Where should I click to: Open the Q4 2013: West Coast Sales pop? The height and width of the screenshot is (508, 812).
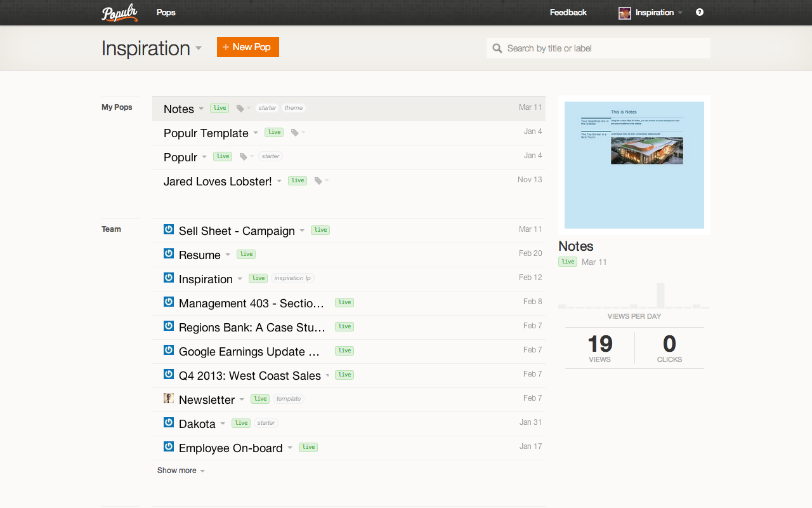pyautogui.click(x=250, y=376)
